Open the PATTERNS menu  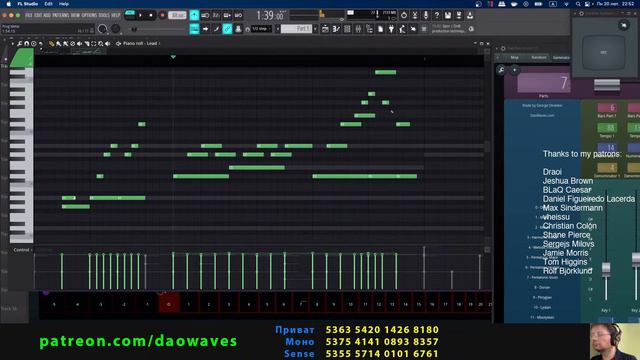(60, 15)
